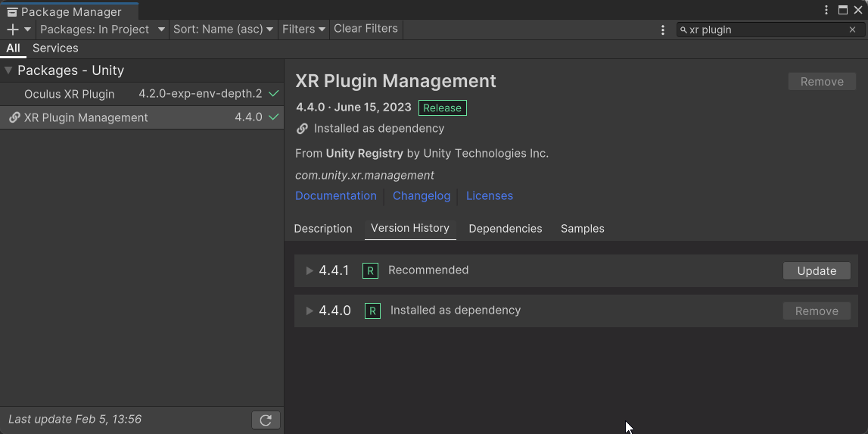Click the xr plugin search field
The width and height of the screenshot is (868, 434).
coord(764,30)
